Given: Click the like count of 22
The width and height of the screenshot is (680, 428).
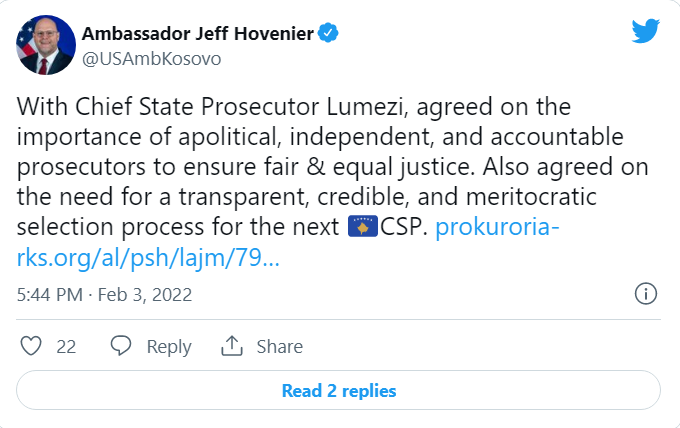Looking at the screenshot, I should click(x=66, y=347).
